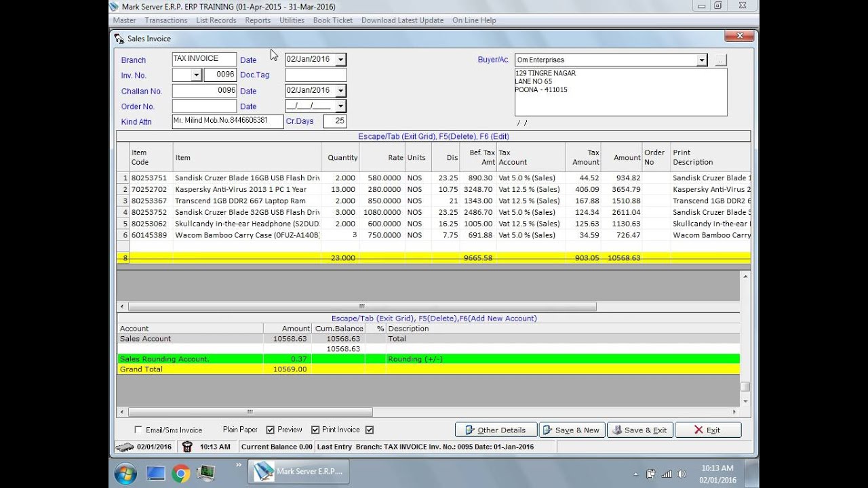
Task: Select the Kaspersky Anti-Virus 2013 item cell
Action: [x=247, y=190]
